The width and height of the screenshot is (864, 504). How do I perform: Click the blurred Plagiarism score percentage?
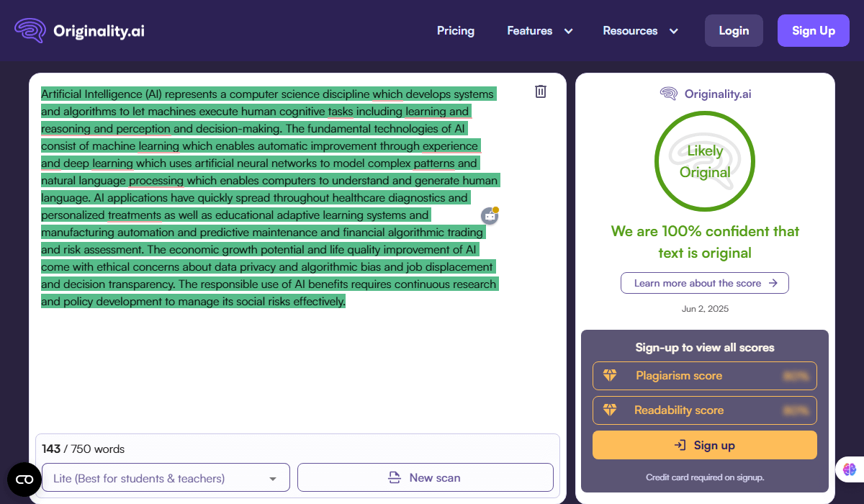pyautogui.click(x=796, y=376)
